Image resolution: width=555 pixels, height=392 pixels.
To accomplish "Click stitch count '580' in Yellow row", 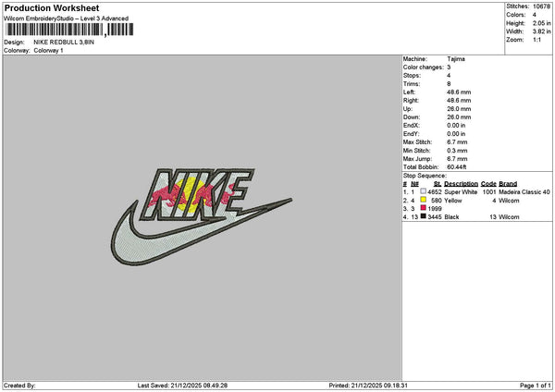I will pyautogui.click(x=437, y=201).
